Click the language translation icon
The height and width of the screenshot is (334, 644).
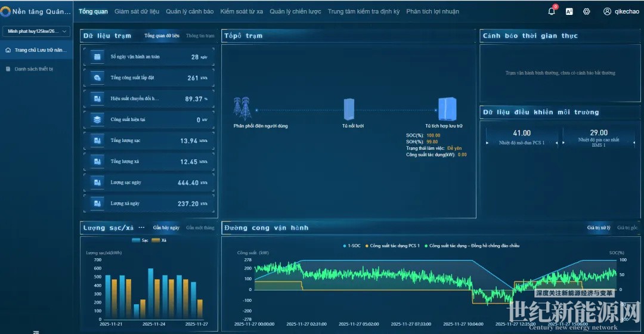pos(569,11)
